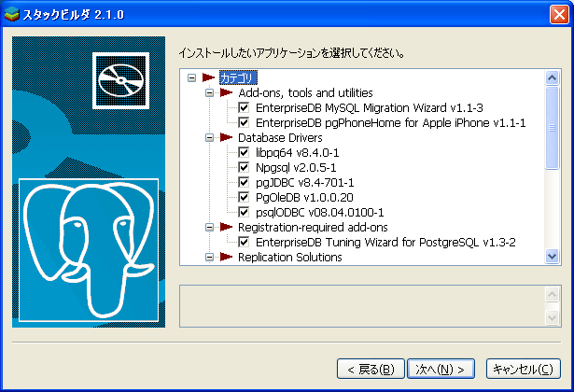Click the red arrow icon beside Add-ons, tools and utilities
574x392 pixels.
(226, 92)
